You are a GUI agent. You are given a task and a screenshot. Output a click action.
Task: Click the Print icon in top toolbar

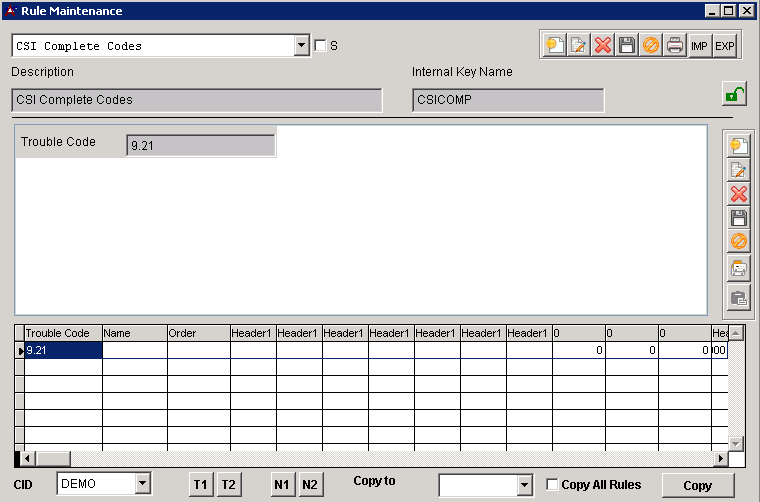tap(675, 46)
